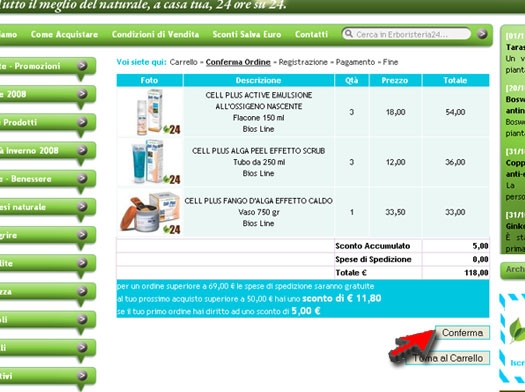The image size is (525, 392).
Task: Click the search go arrow icon
Action: pos(482,34)
